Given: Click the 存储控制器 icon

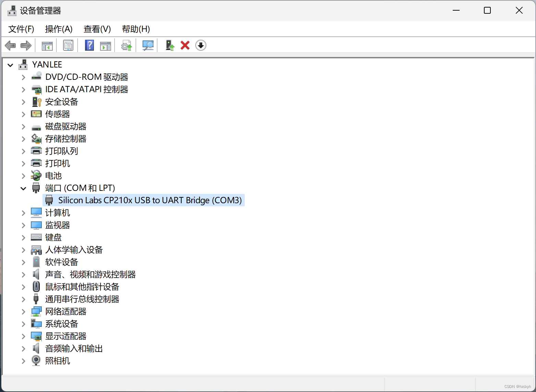Looking at the screenshot, I should click(36, 138).
